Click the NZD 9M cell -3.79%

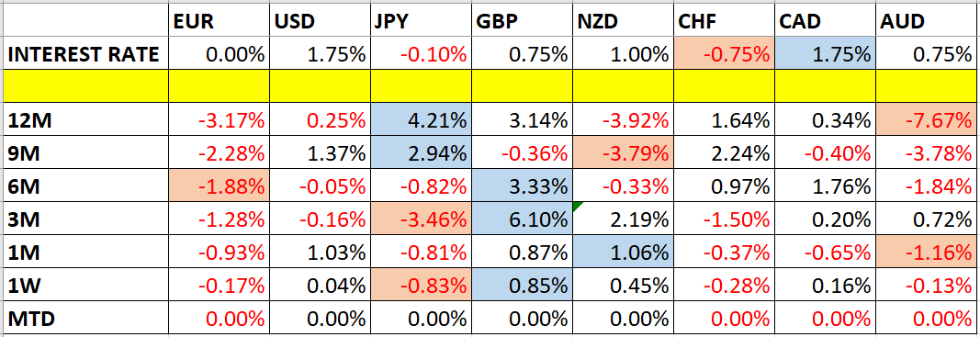[623, 153]
